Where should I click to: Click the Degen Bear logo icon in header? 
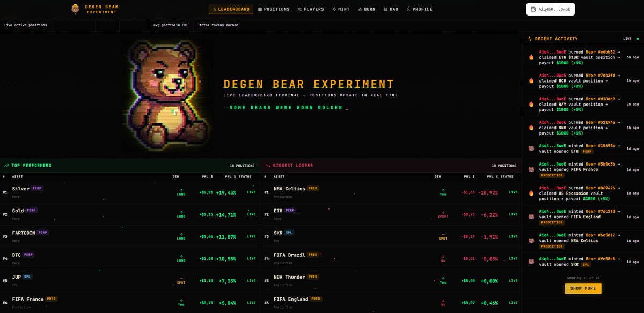75,9
